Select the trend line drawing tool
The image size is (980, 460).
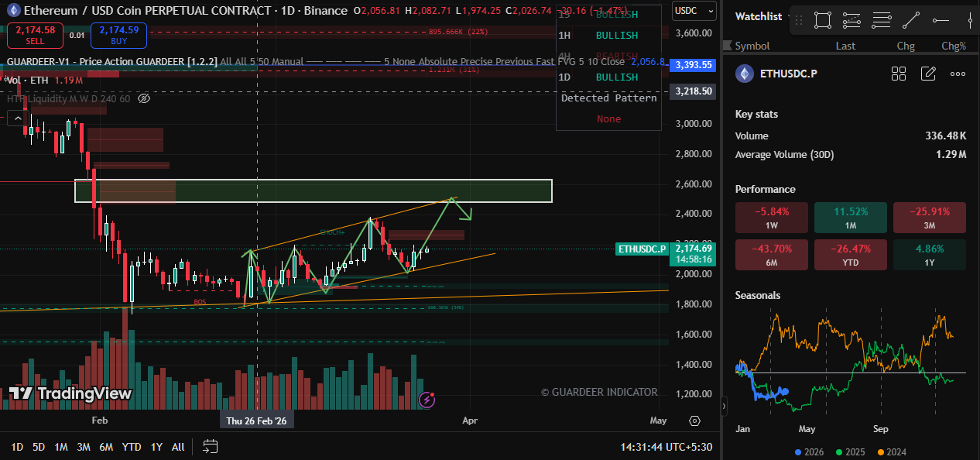click(x=911, y=20)
